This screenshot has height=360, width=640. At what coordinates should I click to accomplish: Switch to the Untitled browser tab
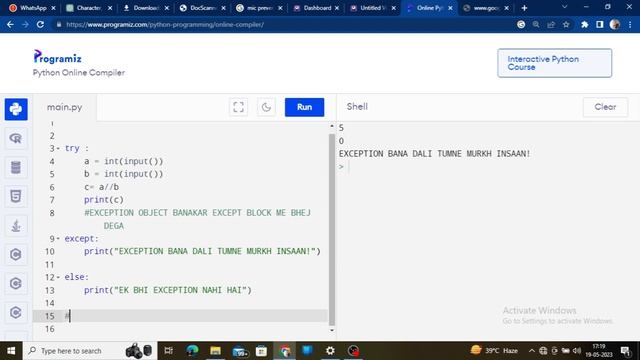tap(373, 8)
